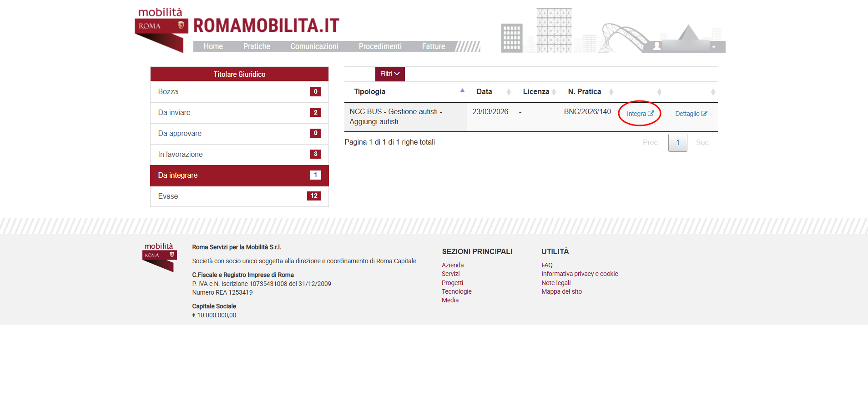Open the Servizi footer link
This screenshot has height=401, width=868.
click(450, 274)
